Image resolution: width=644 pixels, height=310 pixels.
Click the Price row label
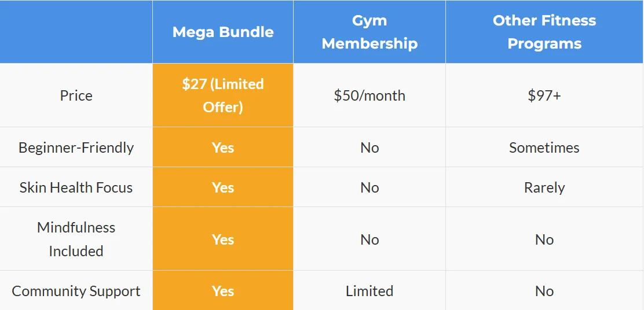click(76, 95)
